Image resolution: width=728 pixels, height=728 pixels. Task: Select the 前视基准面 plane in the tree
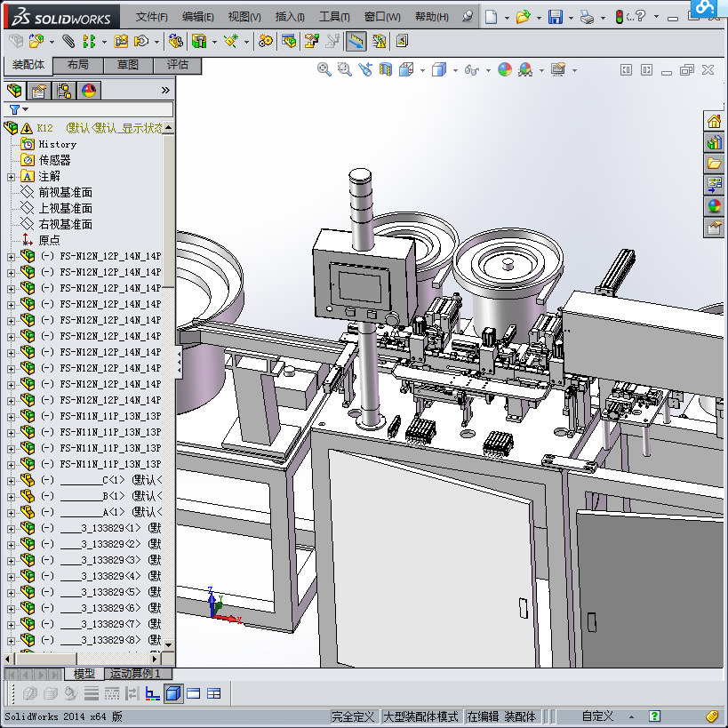(65, 192)
